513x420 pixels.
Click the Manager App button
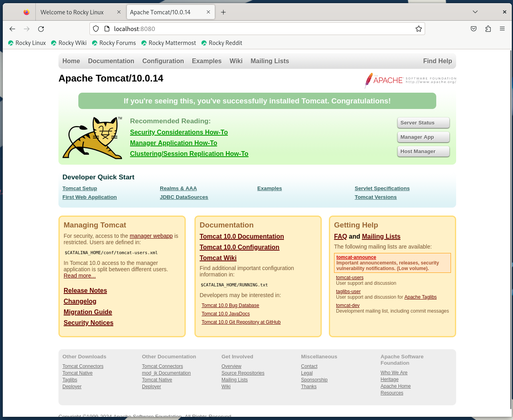tap(424, 137)
